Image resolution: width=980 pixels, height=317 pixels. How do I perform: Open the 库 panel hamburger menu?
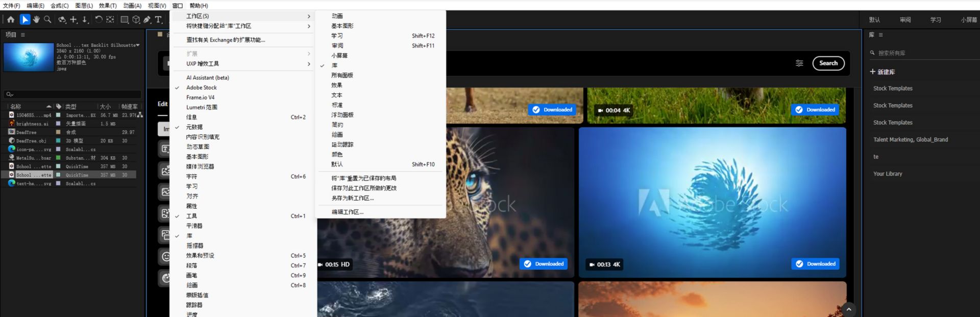(881, 35)
